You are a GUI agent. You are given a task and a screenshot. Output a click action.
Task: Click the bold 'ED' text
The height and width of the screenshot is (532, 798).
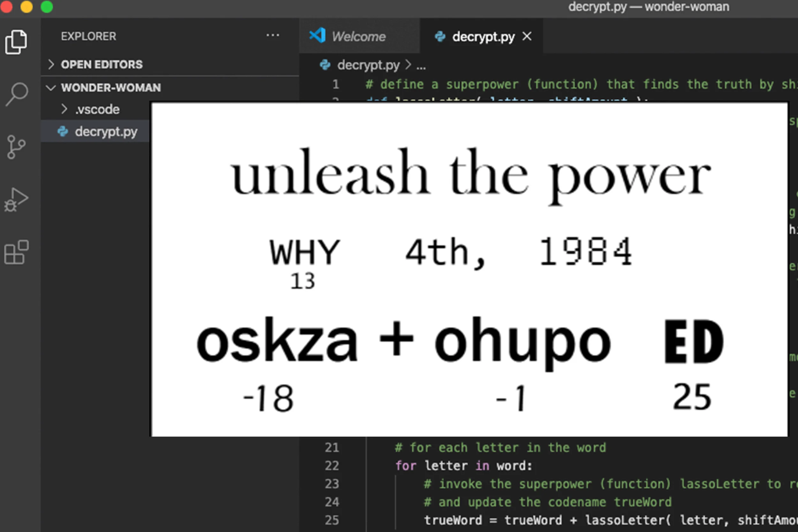tap(694, 341)
